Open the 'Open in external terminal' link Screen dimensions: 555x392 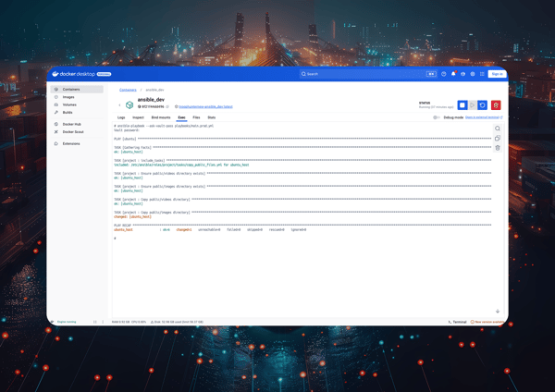click(484, 117)
